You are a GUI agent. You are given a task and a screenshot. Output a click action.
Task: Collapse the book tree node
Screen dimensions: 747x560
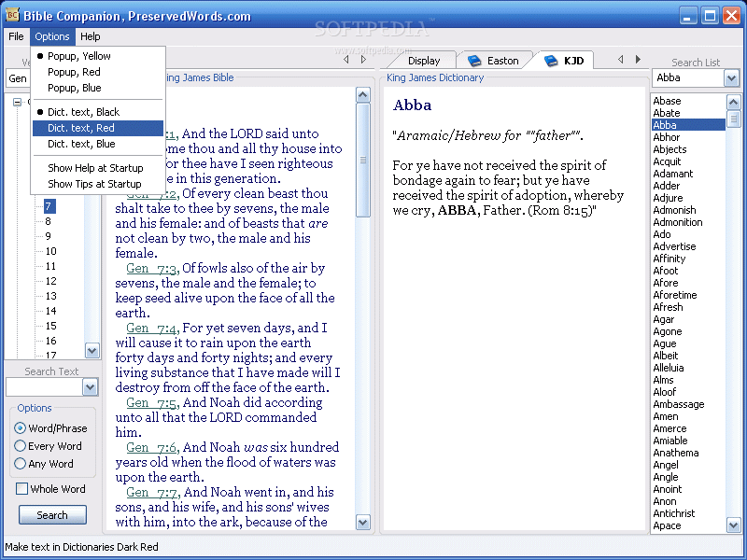tap(17, 102)
